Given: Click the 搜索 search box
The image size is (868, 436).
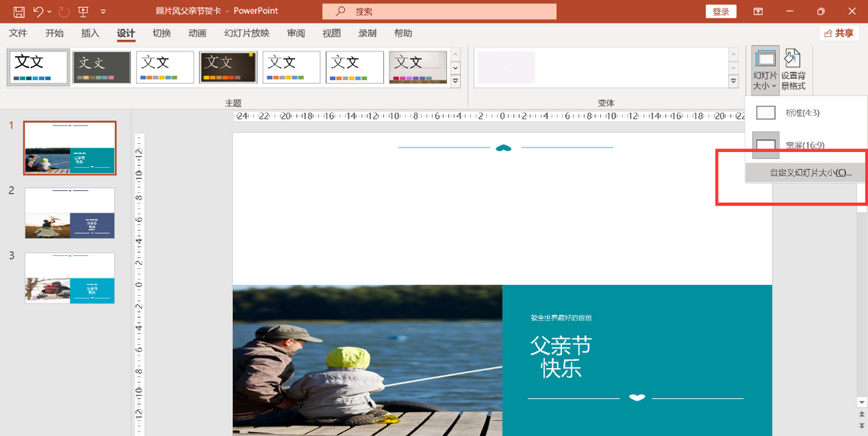Looking at the screenshot, I should pyautogui.click(x=439, y=12).
